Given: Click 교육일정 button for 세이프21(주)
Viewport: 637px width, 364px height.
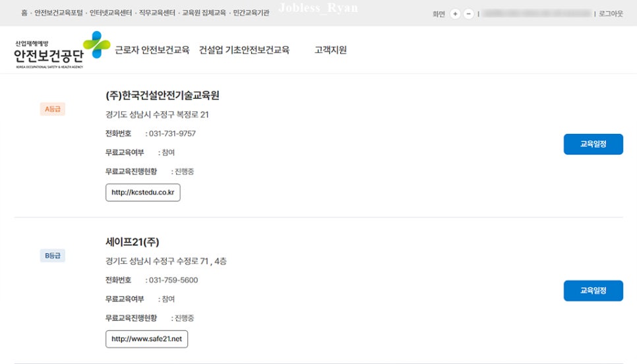Looking at the screenshot, I should 593,291.
